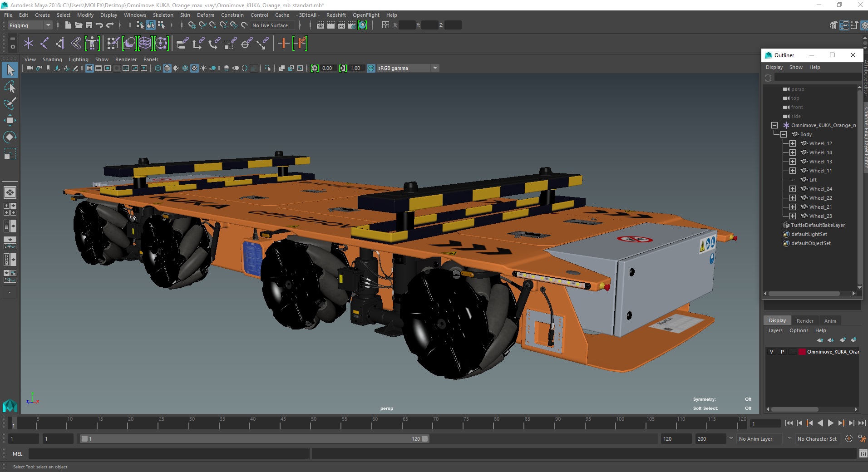Image resolution: width=868 pixels, height=472 pixels.
Task: Apply Aim constraint target icon on the shelf
Action: [247, 44]
